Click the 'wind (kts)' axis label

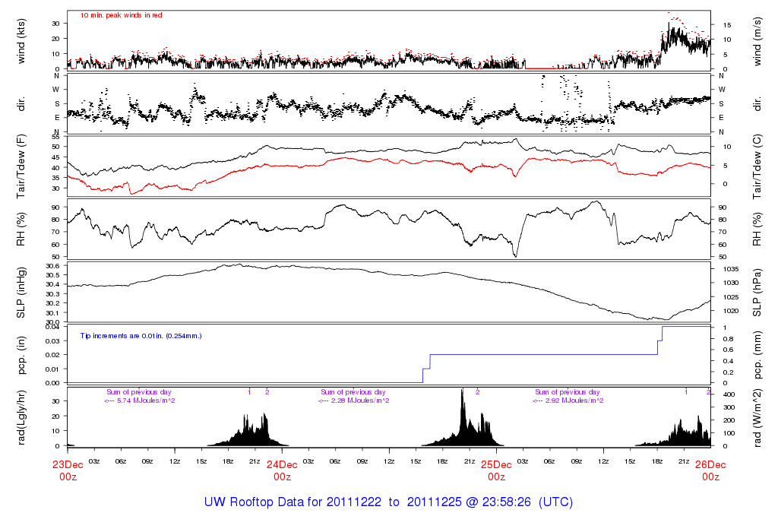point(21,41)
